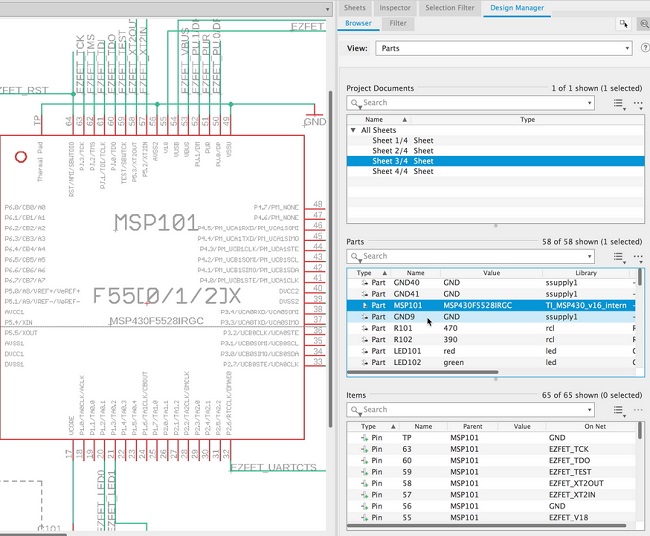Click the pin icon in the row for pin 63

(364, 449)
